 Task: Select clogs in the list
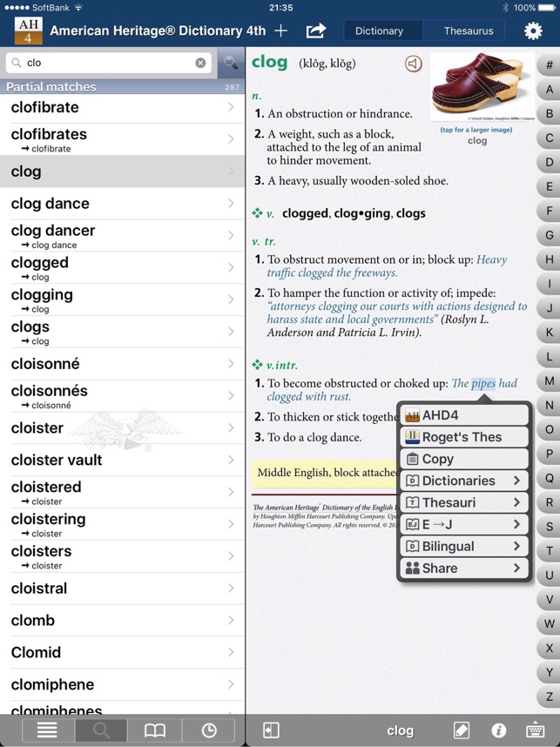(x=122, y=332)
